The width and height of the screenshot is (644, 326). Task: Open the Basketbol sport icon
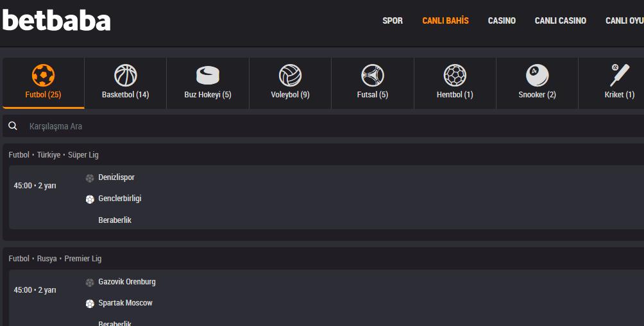click(126, 76)
